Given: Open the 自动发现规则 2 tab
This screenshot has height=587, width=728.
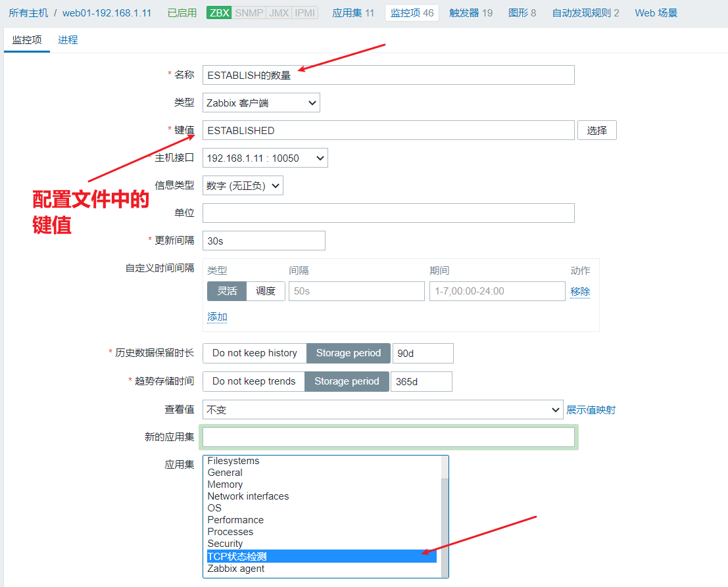Looking at the screenshot, I should point(585,13).
